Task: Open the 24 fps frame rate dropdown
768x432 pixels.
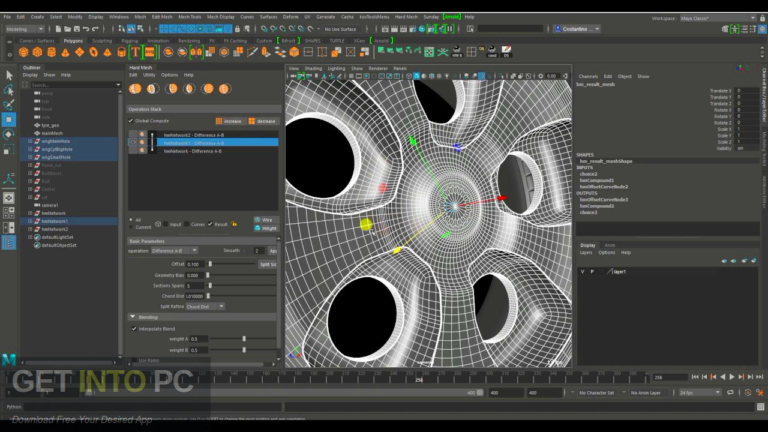Action: pos(699,393)
